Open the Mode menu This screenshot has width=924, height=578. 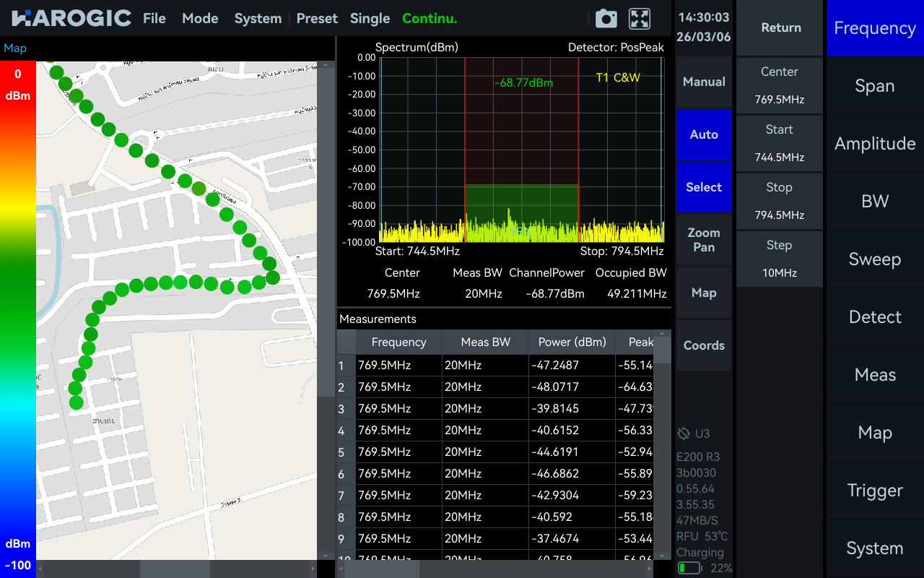200,19
